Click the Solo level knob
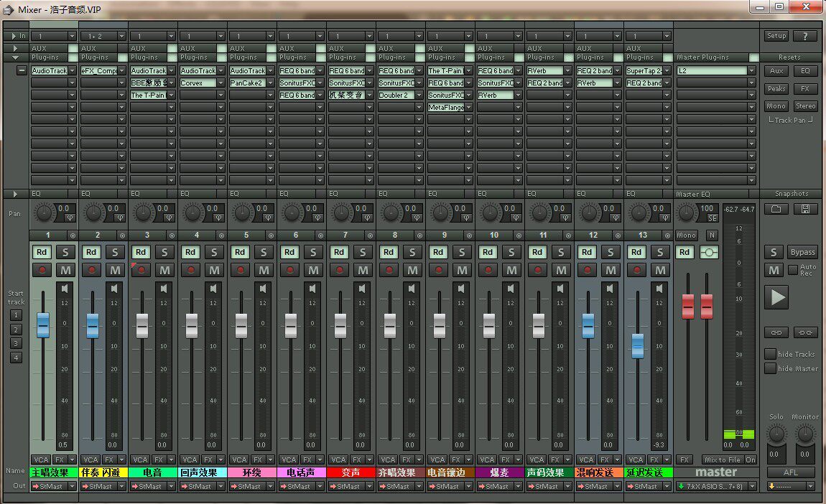826x504 pixels. click(x=776, y=434)
